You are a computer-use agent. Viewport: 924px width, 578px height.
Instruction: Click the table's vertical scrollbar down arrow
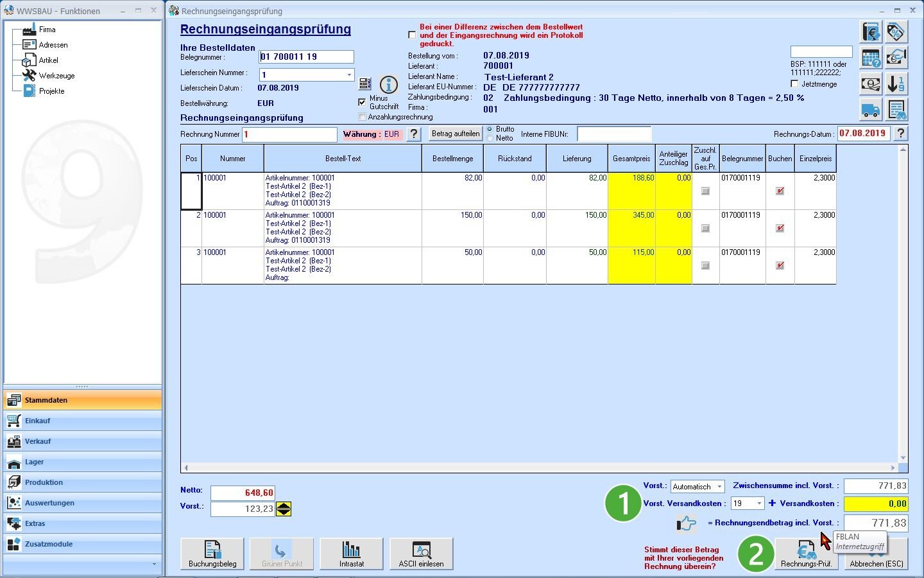point(903,459)
